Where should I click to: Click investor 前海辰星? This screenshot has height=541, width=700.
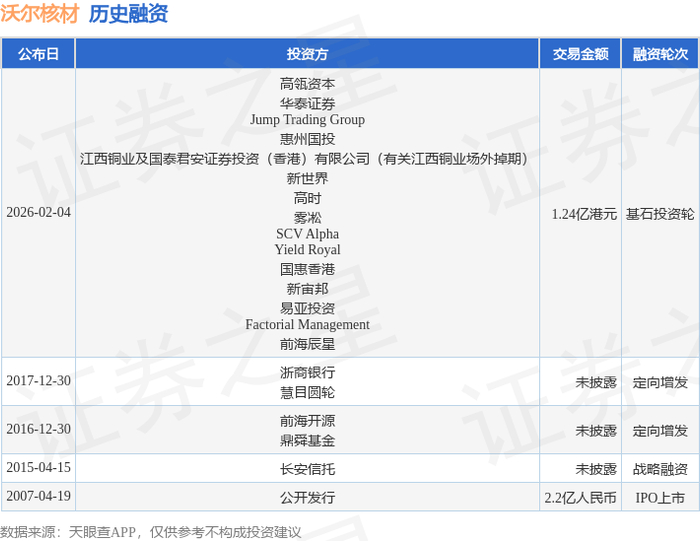[307, 344]
